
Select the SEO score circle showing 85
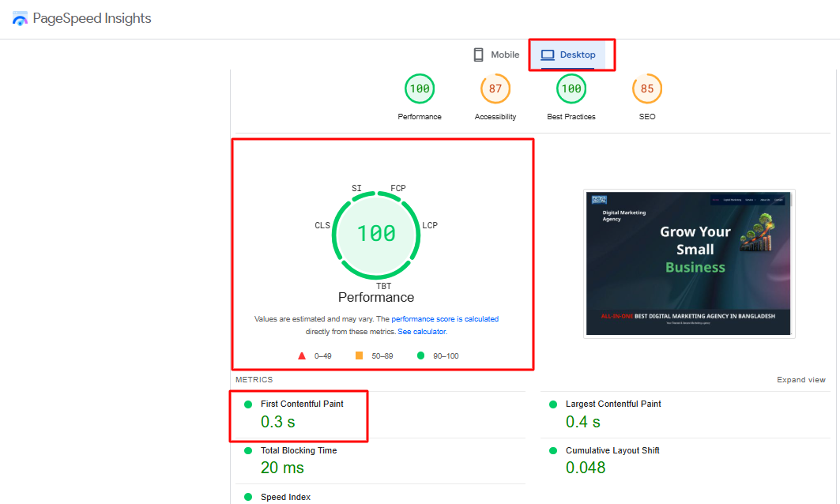647,88
